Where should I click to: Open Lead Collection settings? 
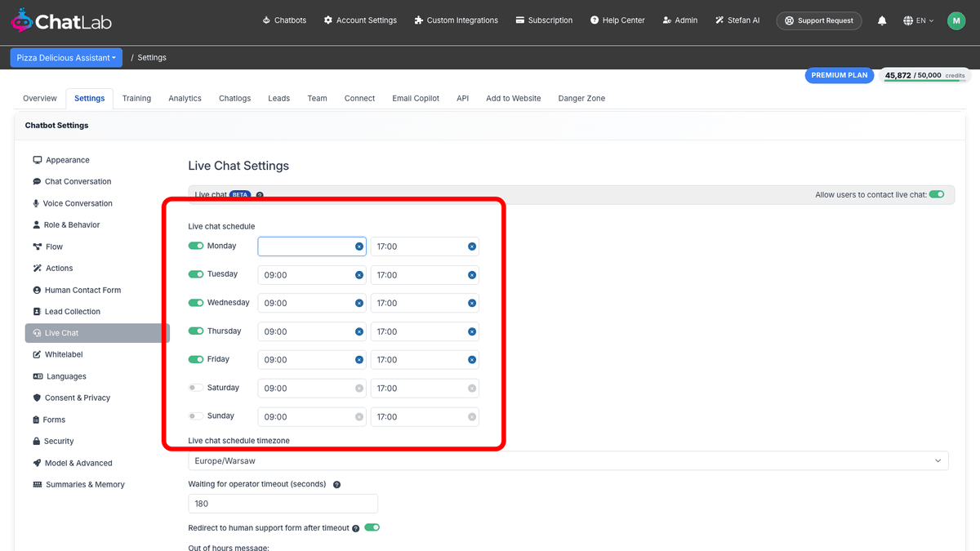(x=67, y=311)
